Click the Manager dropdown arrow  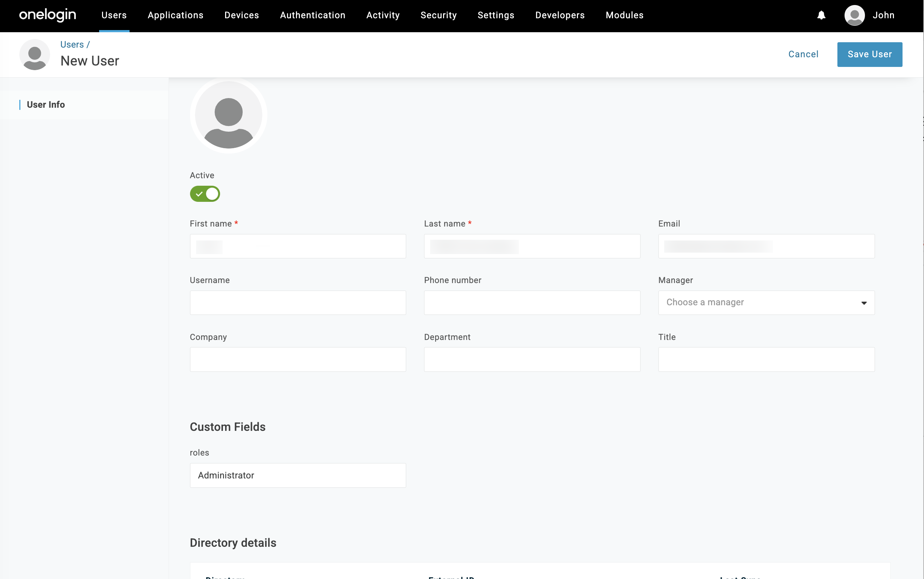[864, 303]
